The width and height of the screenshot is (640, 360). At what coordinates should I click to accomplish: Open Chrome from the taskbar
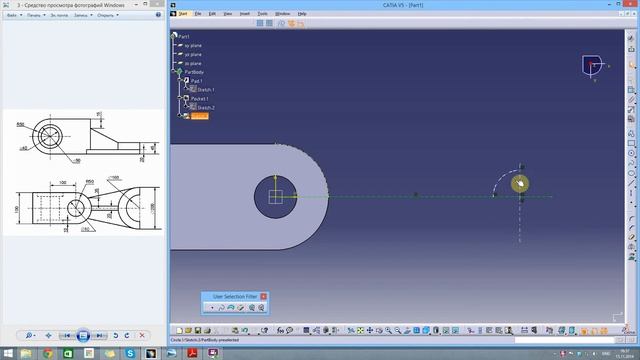click(x=48, y=353)
